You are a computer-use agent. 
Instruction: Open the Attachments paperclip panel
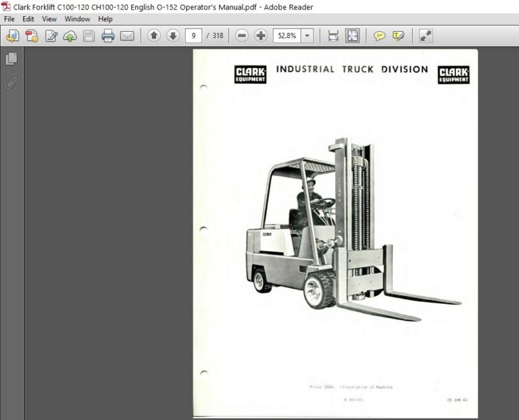[x=11, y=83]
